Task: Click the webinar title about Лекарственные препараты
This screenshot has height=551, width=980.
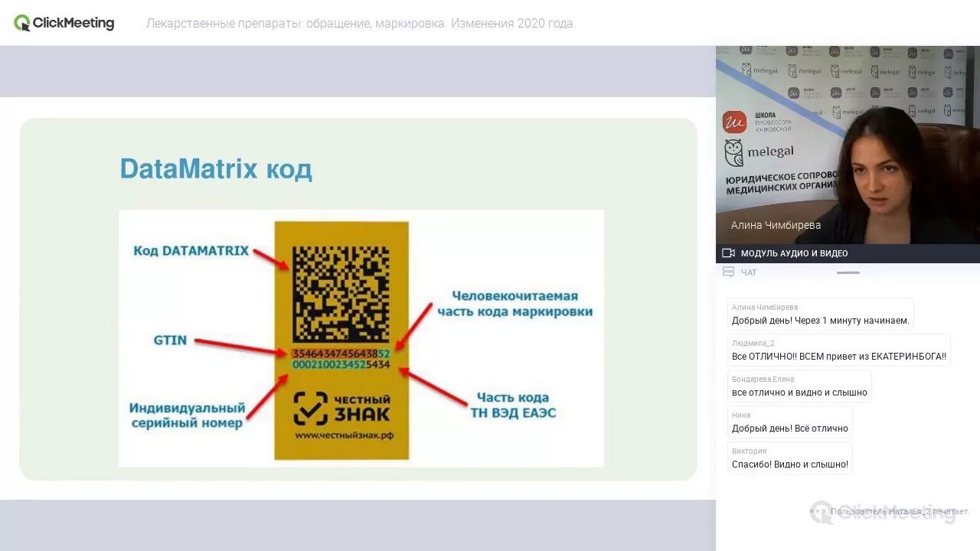Action: 361,23
